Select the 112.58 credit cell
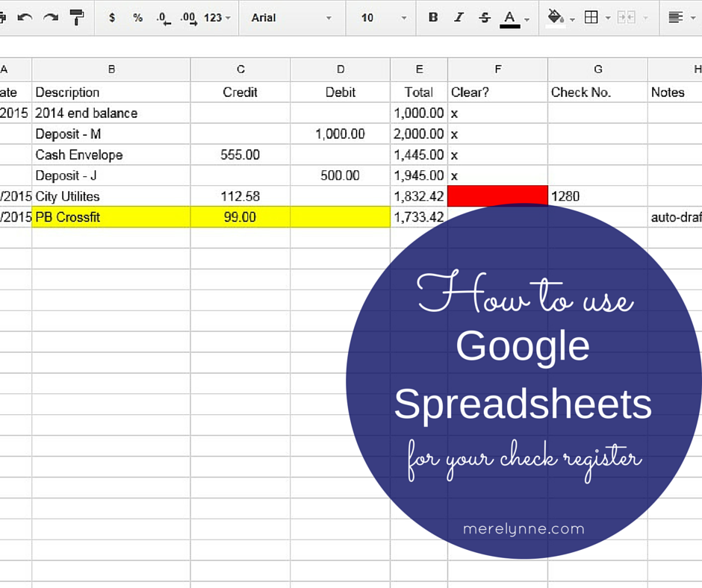The width and height of the screenshot is (702, 588). click(240, 196)
